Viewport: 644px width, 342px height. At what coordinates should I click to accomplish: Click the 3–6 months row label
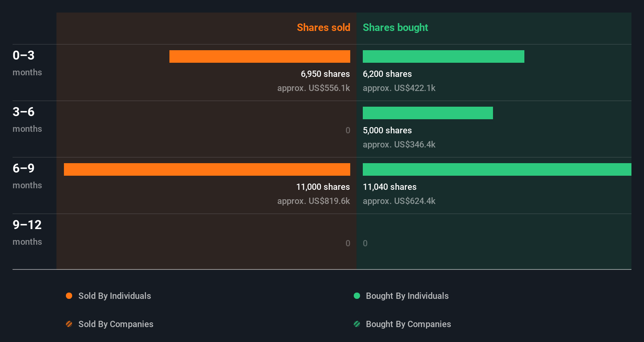click(27, 120)
